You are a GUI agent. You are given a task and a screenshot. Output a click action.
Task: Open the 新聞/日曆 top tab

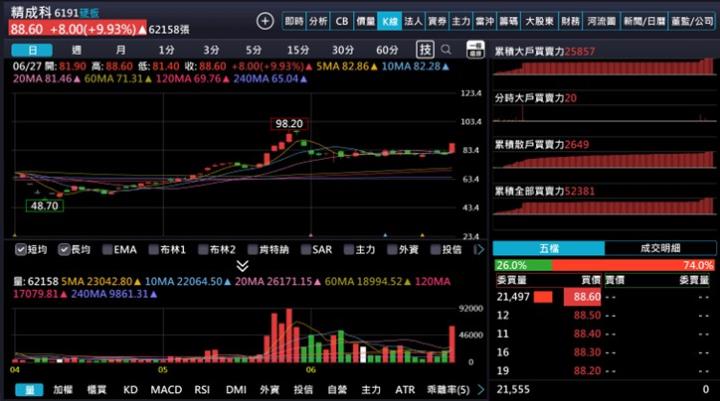644,21
